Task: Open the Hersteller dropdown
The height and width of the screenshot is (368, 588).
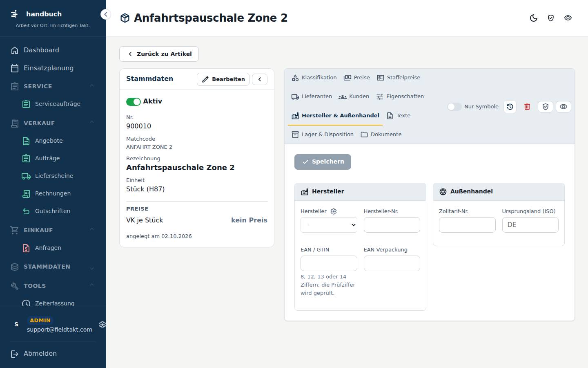Action: [x=329, y=225]
